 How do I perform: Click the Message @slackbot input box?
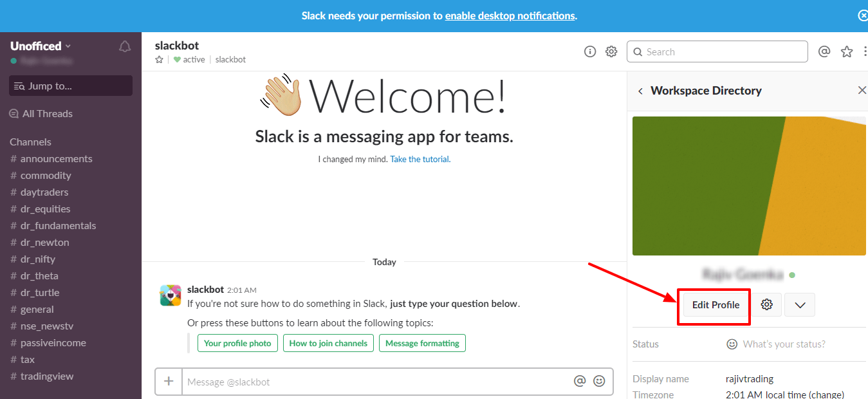[378, 382]
